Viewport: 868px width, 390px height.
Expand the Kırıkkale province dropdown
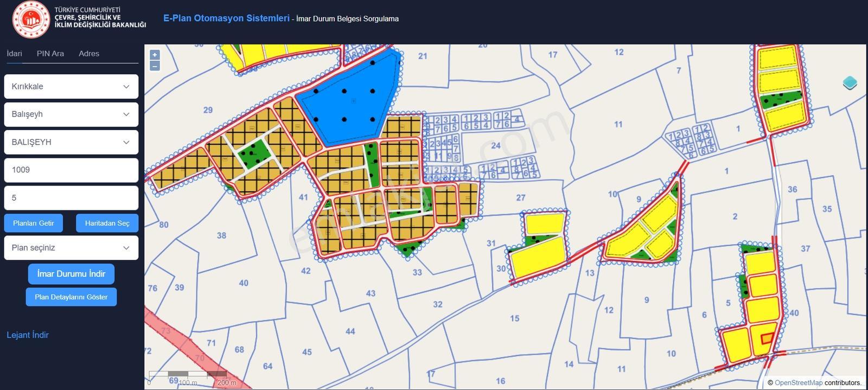71,87
